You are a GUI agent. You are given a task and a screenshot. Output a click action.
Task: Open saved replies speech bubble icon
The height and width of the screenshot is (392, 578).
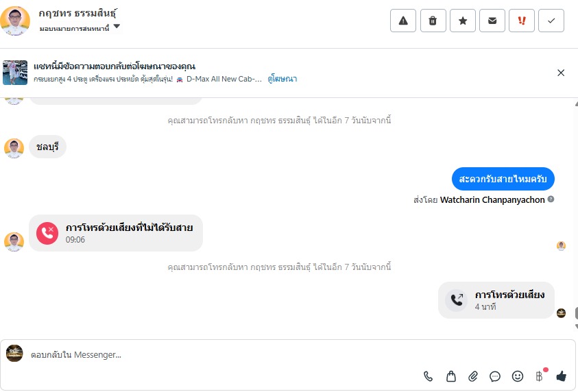pyautogui.click(x=495, y=376)
